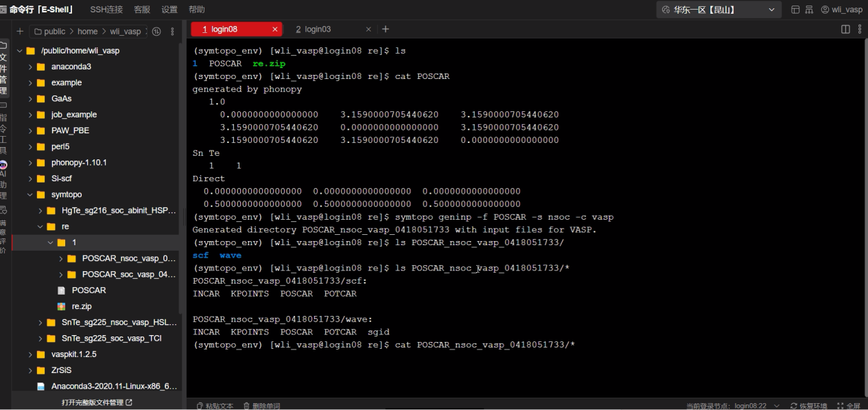
Task: Expand the SnTe_sg225_nsoc_vasp_HSL folder
Action: pyautogui.click(x=40, y=322)
